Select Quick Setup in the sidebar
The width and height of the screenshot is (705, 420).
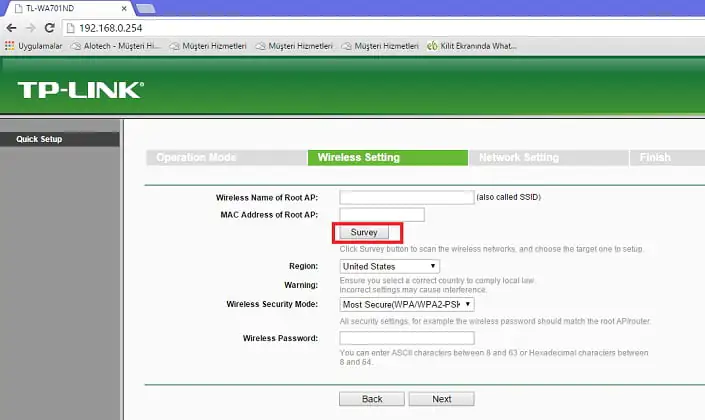pyautogui.click(x=60, y=139)
